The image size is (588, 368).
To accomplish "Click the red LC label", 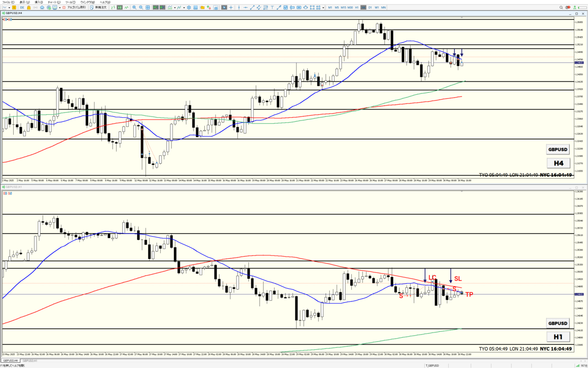I will (x=432, y=278).
